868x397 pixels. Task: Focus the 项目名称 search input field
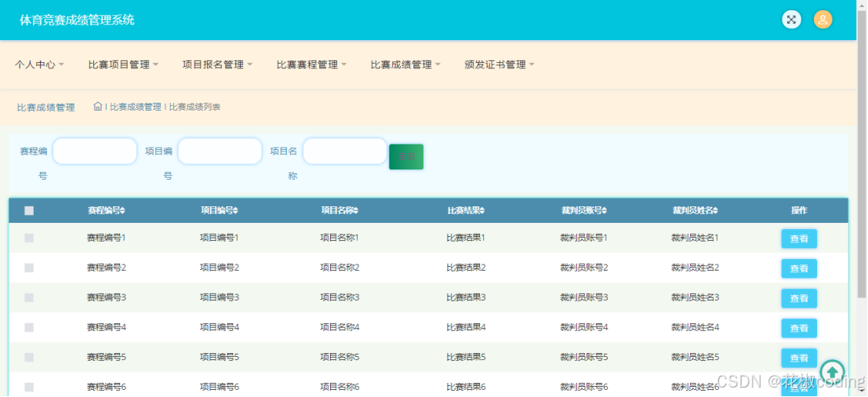pos(345,151)
